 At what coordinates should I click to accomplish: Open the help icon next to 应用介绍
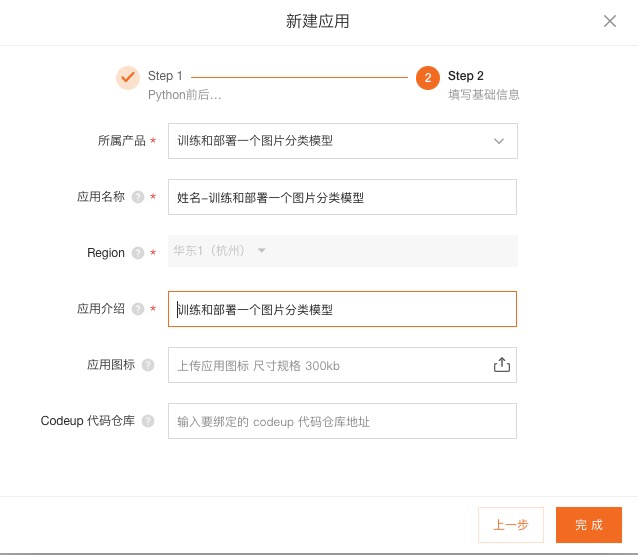click(x=138, y=309)
